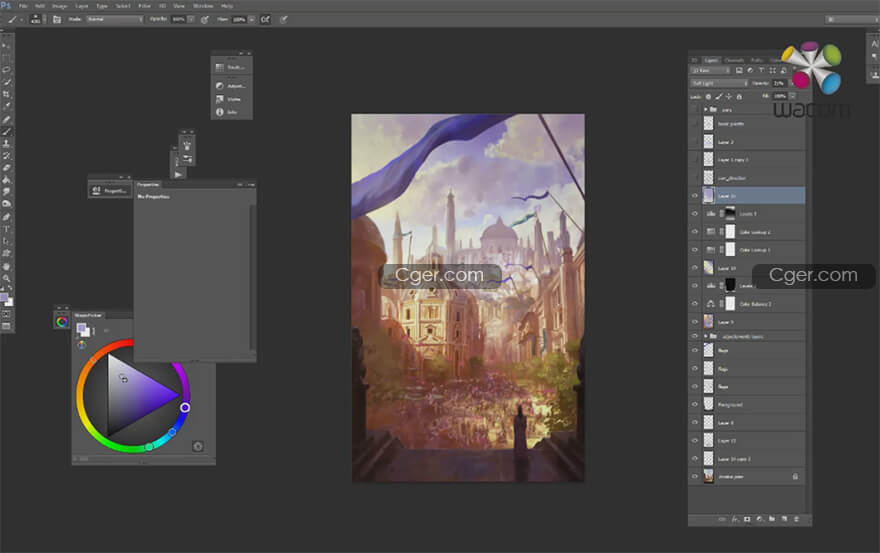Open the File menu

click(x=23, y=6)
